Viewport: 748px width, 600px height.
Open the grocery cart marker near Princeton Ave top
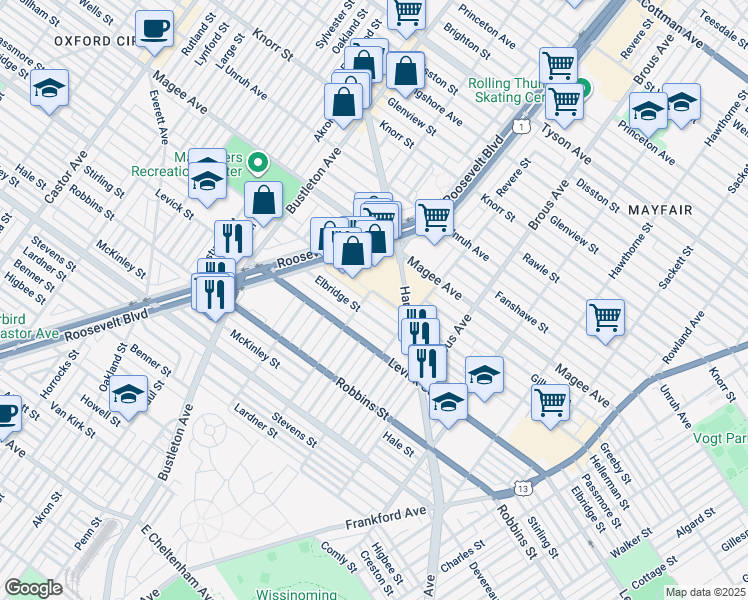pyautogui.click(x=406, y=13)
